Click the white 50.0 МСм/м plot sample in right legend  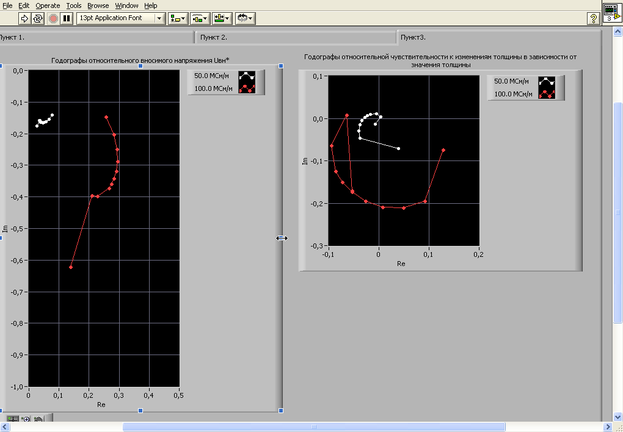pyautogui.click(x=546, y=81)
